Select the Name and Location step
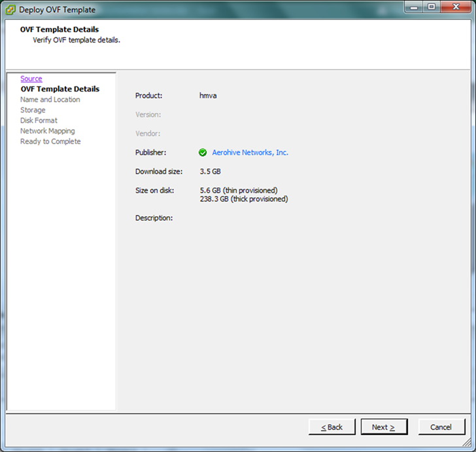 pyautogui.click(x=50, y=99)
